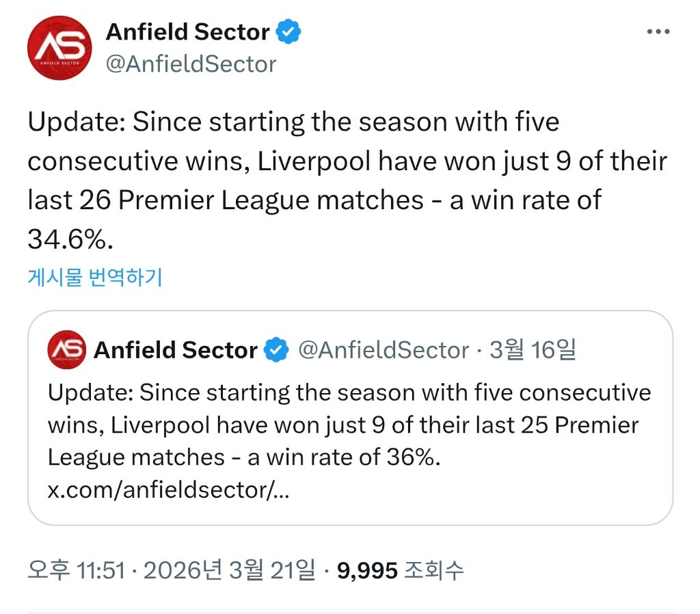This screenshot has height=614, width=700.
Task: Open the three-dot more options menu
Action: point(658,31)
